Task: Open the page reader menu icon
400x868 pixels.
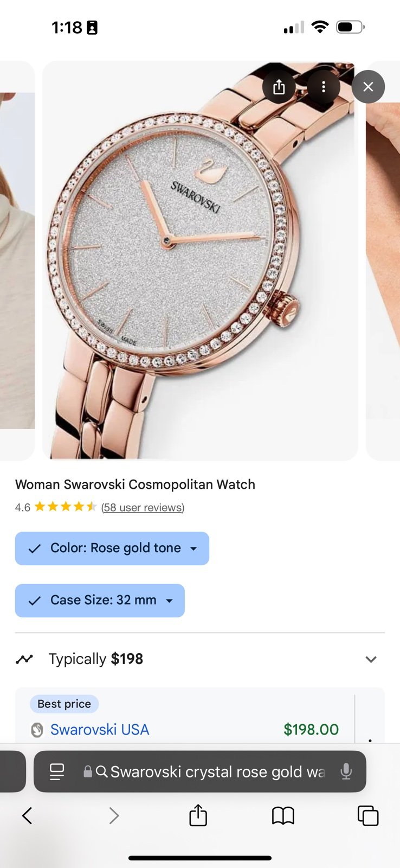Action: point(57,771)
